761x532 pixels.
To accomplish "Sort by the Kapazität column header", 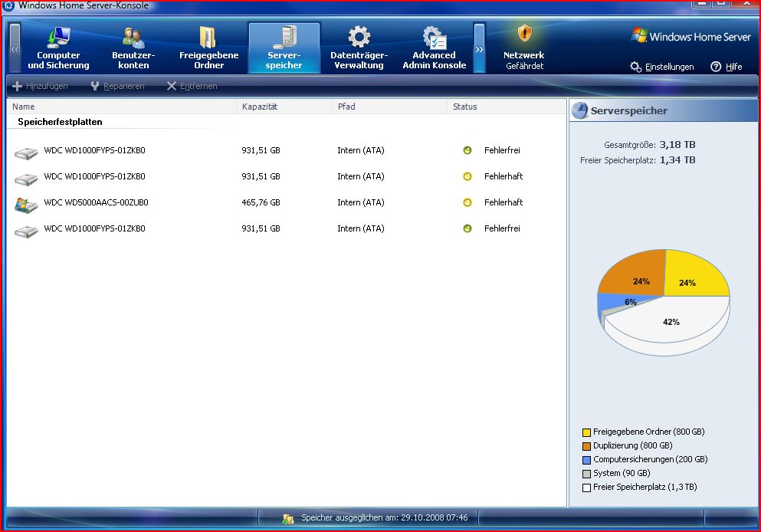I will (284, 107).
